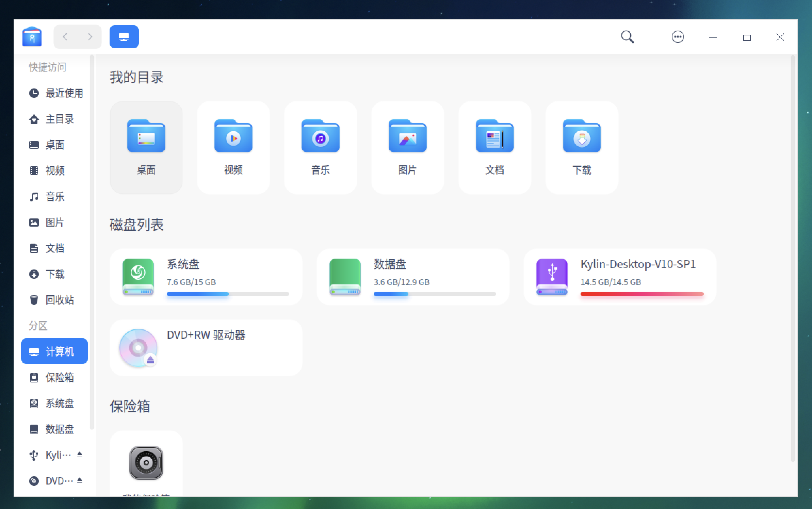Open 保险箱 in the sidebar
This screenshot has width=812, height=509.
(x=54, y=378)
